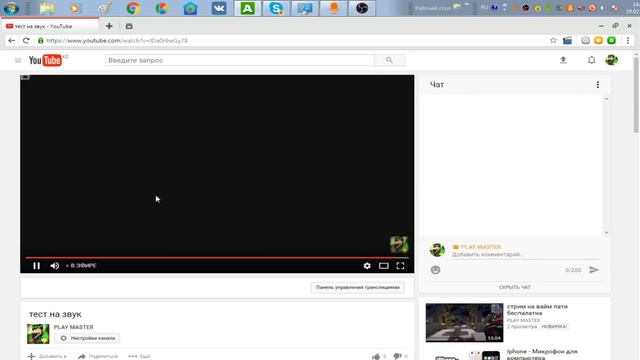
Task: Enter fullscreen from player controls
Action: 400,266
